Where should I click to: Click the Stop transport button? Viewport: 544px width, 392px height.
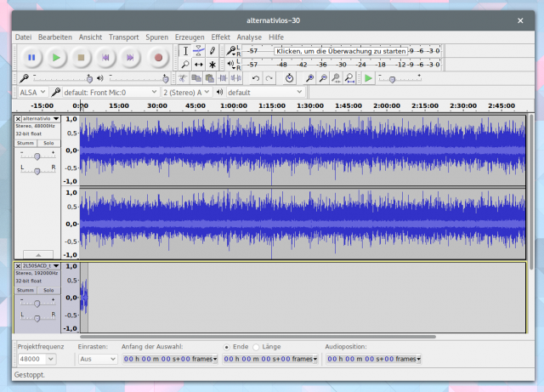[x=81, y=57]
